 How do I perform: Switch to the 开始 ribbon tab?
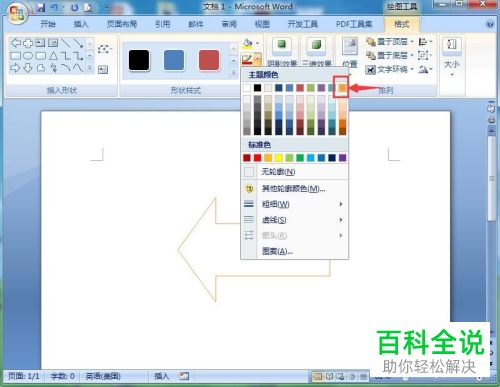pyautogui.click(x=48, y=24)
